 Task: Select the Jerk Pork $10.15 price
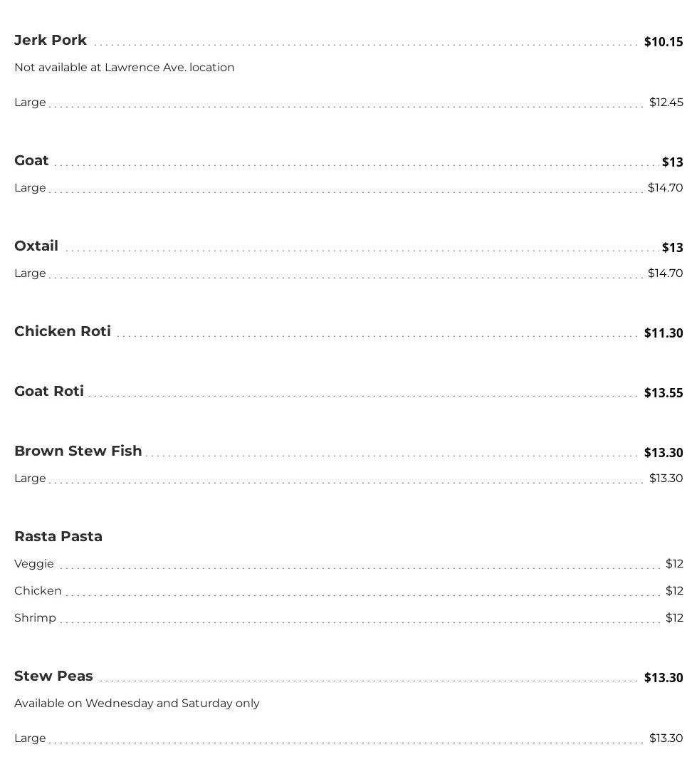tap(663, 42)
